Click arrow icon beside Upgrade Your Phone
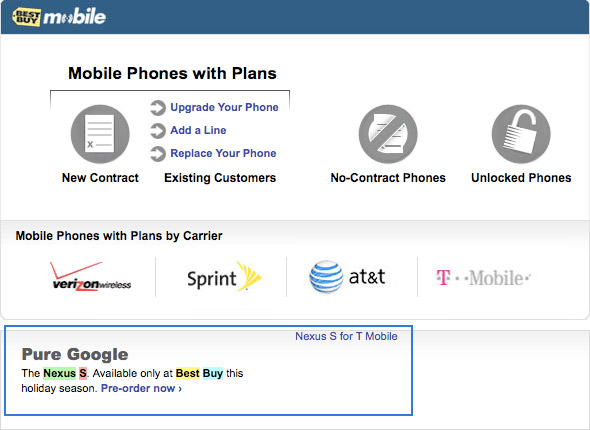 point(158,108)
